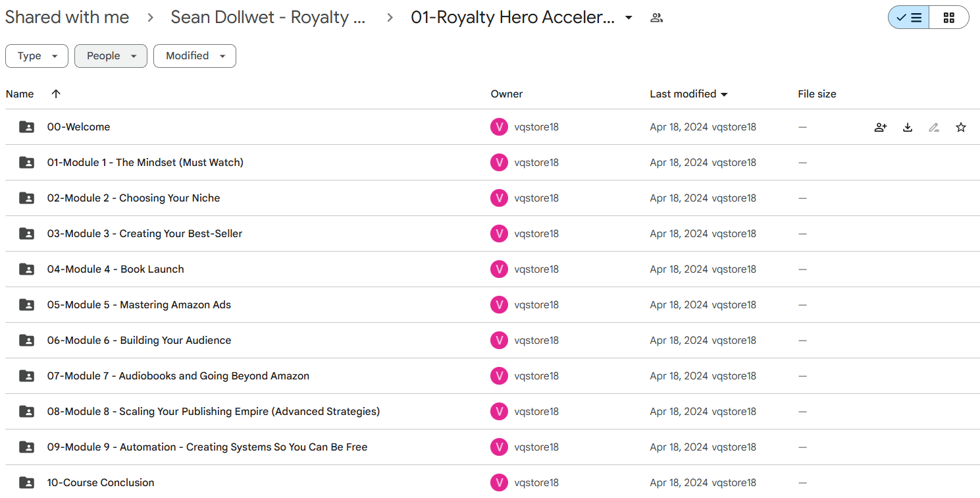This screenshot has width=980, height=498.
Task: Select 10-Course Conclusion folder row
Action: [492, 482]
